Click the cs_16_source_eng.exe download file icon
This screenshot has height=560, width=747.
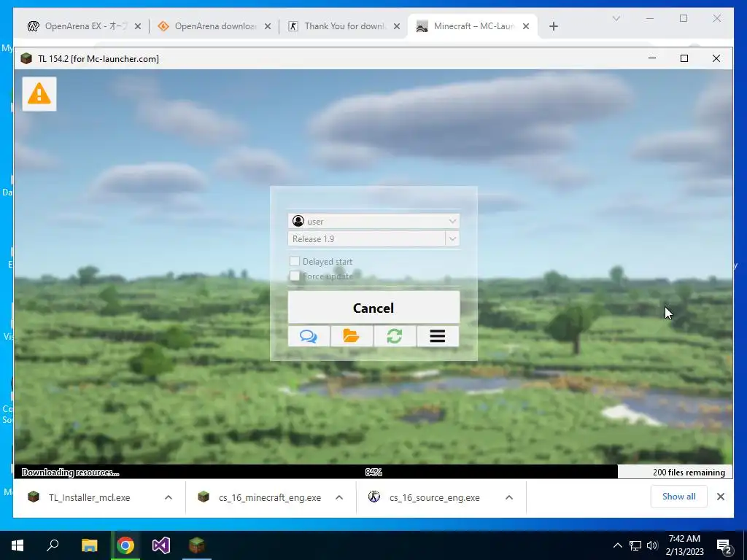[x=374, y=497]
